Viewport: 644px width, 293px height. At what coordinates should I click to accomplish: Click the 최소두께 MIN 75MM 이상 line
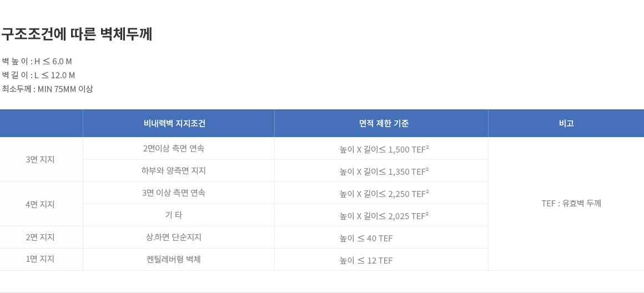click(47, 89)
